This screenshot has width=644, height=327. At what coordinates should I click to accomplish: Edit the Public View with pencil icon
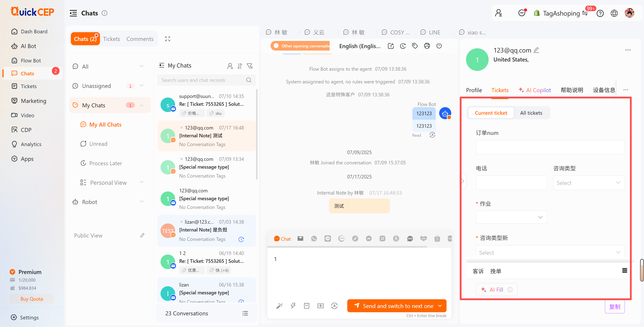pos(142,236)
